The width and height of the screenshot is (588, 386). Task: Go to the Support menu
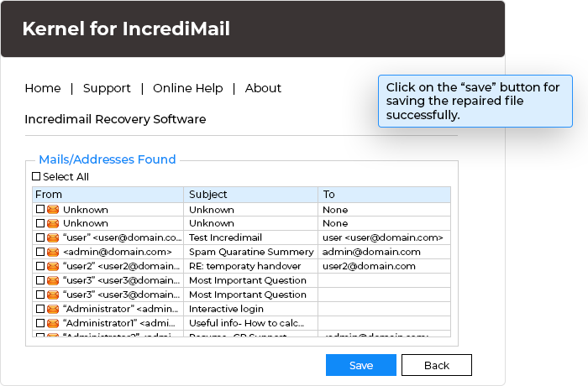(x=107, y=88)
